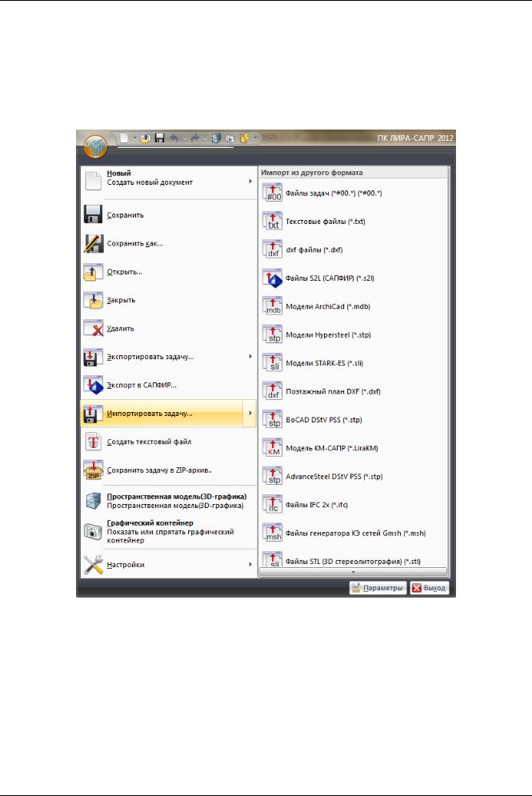532x796 pixels.
Task: Click the floppy disk icon beside Сохранить
Action: coord(94,214)
